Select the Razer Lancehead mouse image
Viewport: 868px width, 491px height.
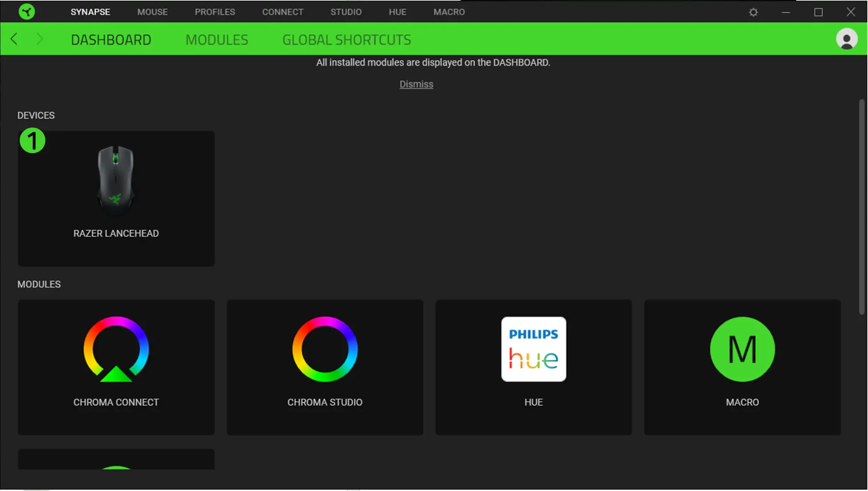116,180
